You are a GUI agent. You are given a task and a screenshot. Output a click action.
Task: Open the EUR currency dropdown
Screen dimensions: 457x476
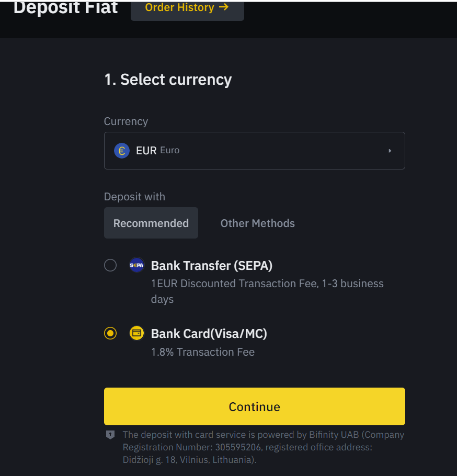point(254,151)
